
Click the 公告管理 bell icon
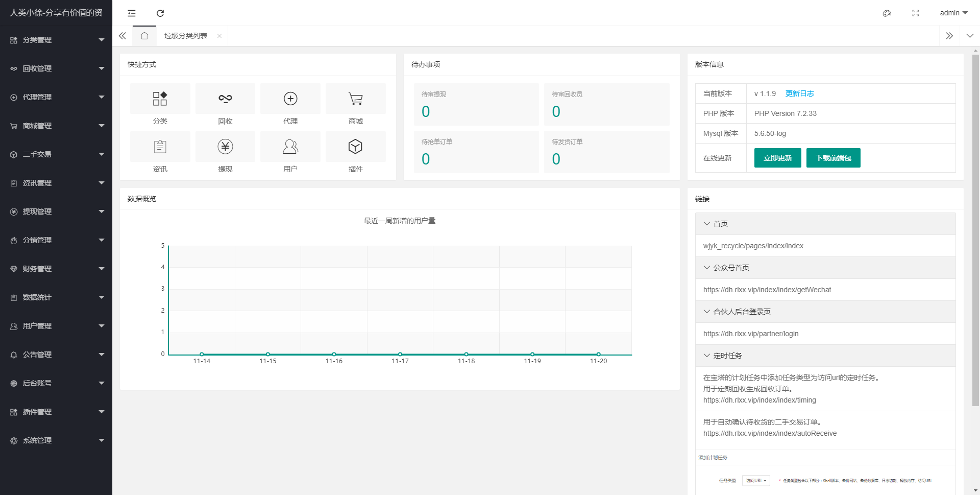pos(14,355)
